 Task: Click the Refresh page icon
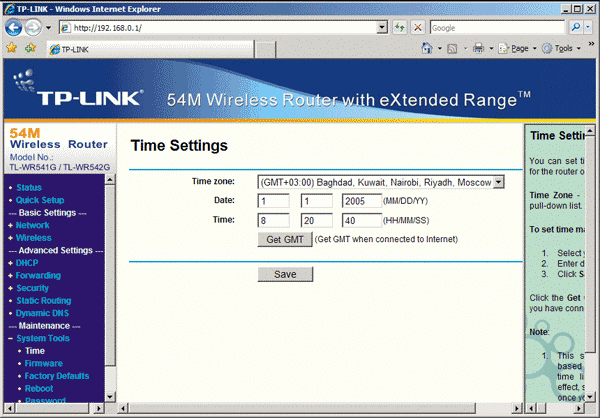(399, 28)
